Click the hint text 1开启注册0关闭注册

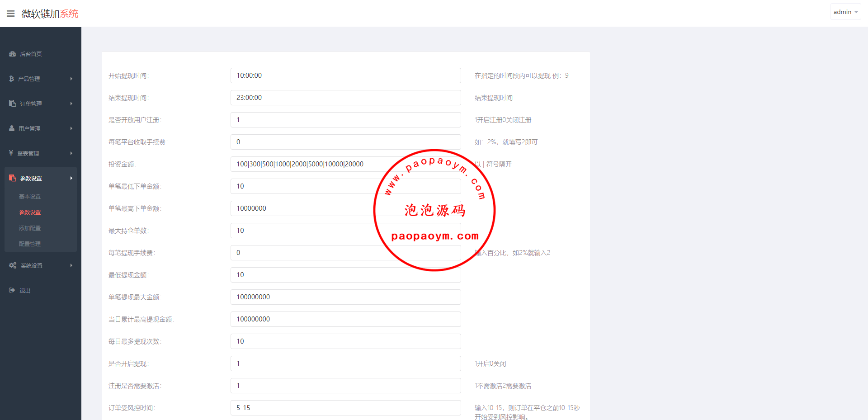click(x=503, y=120)
